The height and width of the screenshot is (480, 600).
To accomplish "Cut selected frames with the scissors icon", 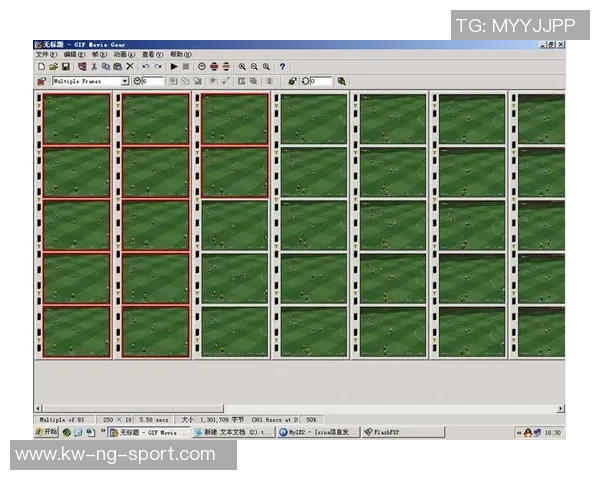I will [94, 66].
